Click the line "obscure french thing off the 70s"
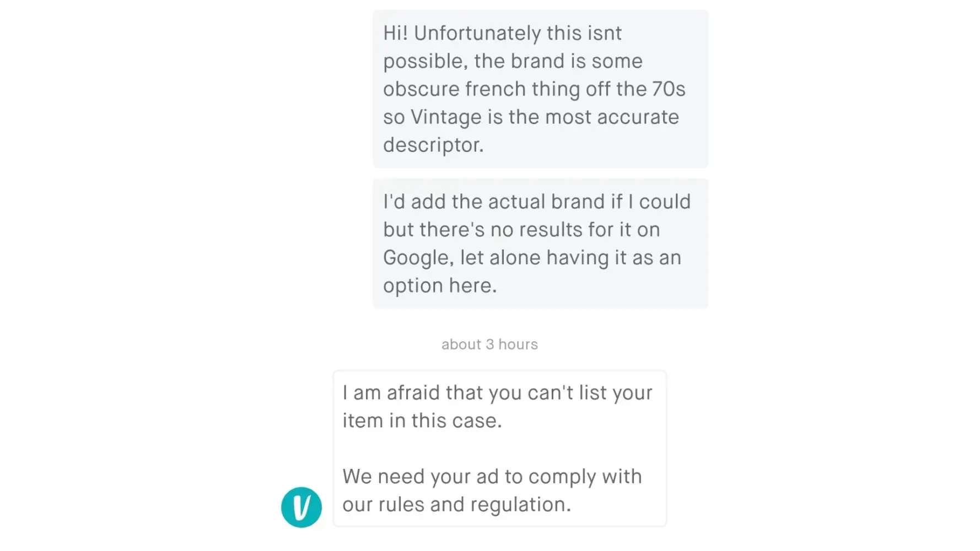The height and width of the screenshot is (551, 980). coord(534,89)
